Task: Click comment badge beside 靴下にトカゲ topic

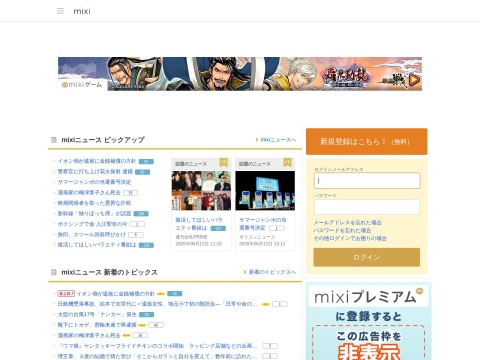Action: point(156,325)
